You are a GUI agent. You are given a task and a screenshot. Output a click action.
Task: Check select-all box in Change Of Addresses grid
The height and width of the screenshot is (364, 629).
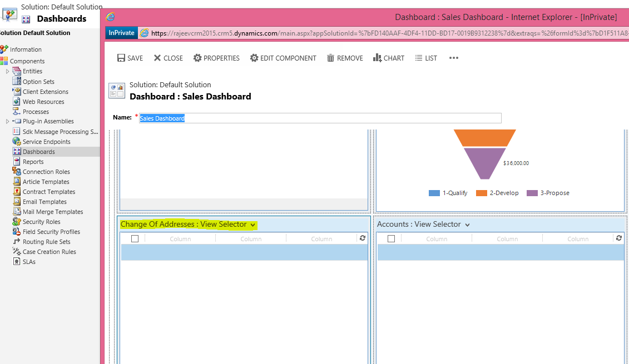point(135,238)
